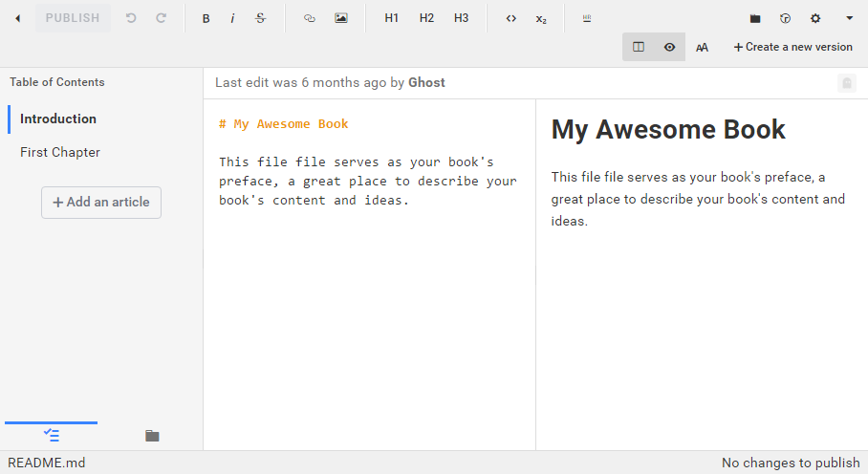868x474 pixels.
Task: Click No changes to publish status
Action: coord(791,463)
